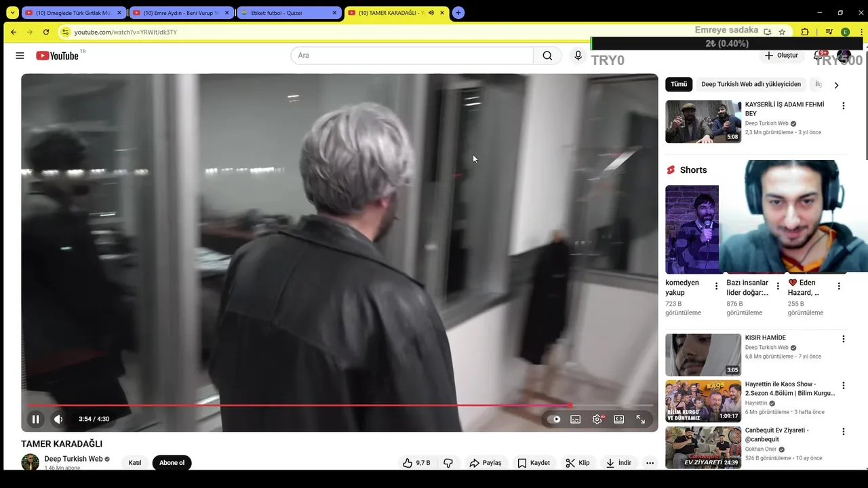
Task: Show next filter chips with arrow
Action: tap(836, 85)
